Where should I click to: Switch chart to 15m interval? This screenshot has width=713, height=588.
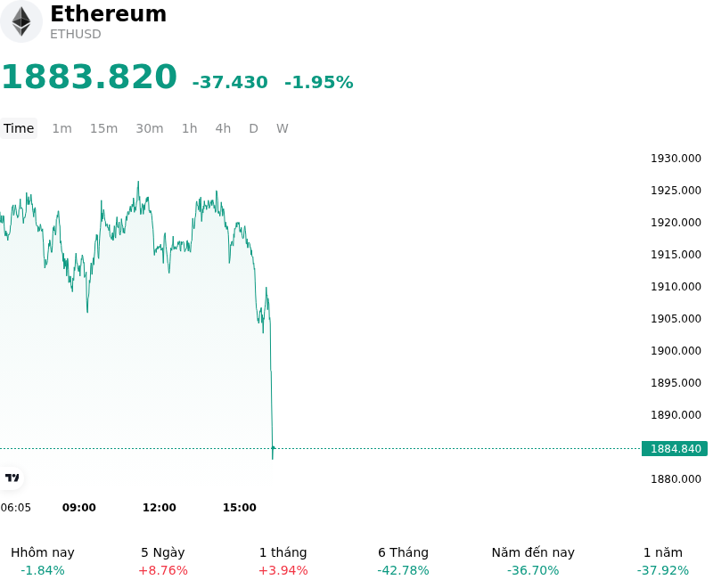(x=103, y=128)
